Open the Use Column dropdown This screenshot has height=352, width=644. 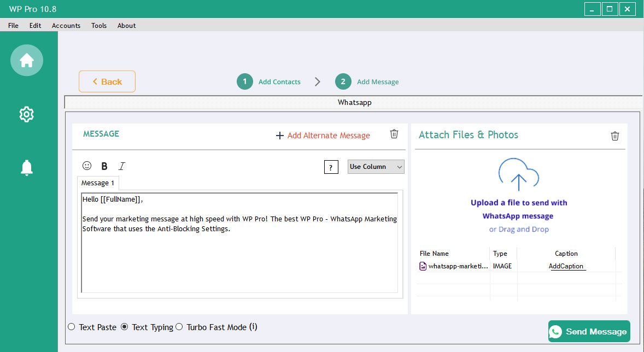pos(376,167)
